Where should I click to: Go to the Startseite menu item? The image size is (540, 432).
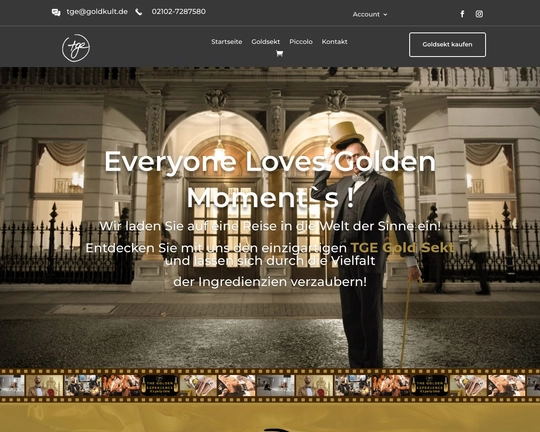[x=227, y=42]
